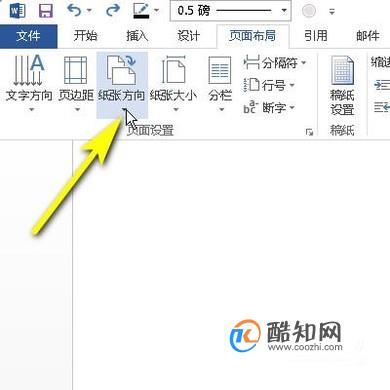The width and height of the screenshot is (390, 390).
Task: Open 页边距 margins tool
Action: pyautogui.click(x=76, y=83)
